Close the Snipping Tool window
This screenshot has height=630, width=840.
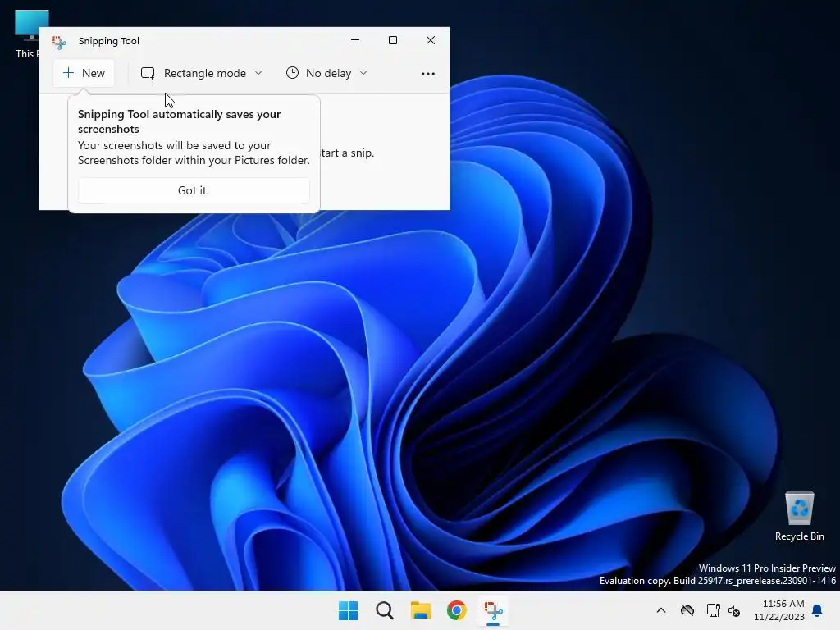click(431, 40)
